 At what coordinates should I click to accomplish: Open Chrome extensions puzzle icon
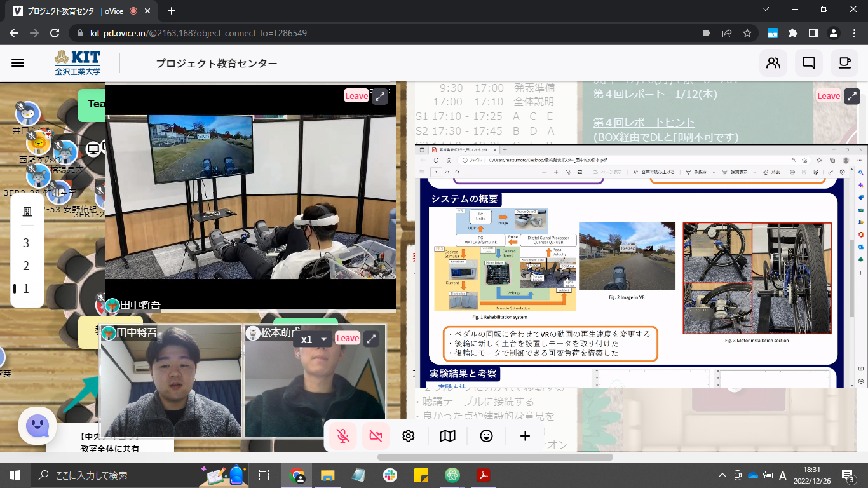coord(792,33)
